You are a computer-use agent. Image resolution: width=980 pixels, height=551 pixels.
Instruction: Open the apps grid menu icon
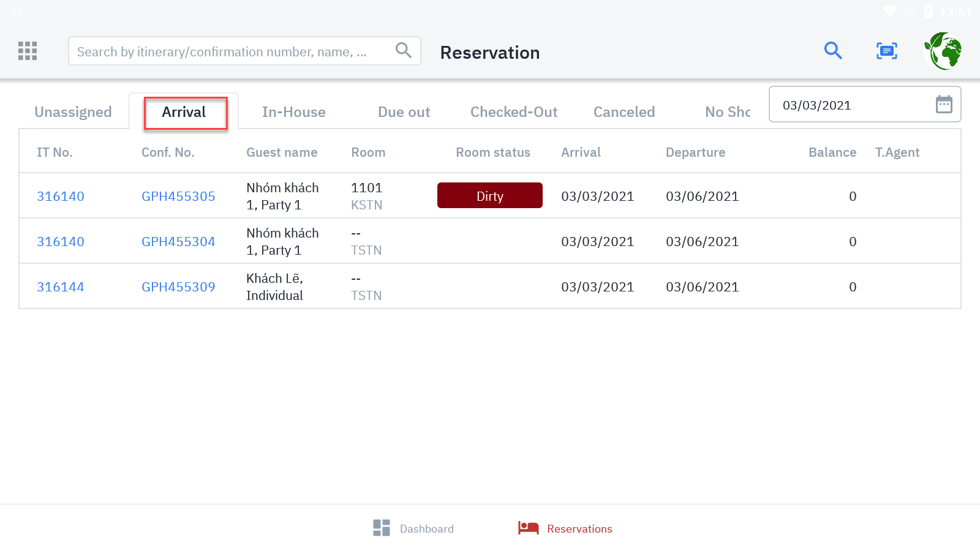click(x=28, y=51)
